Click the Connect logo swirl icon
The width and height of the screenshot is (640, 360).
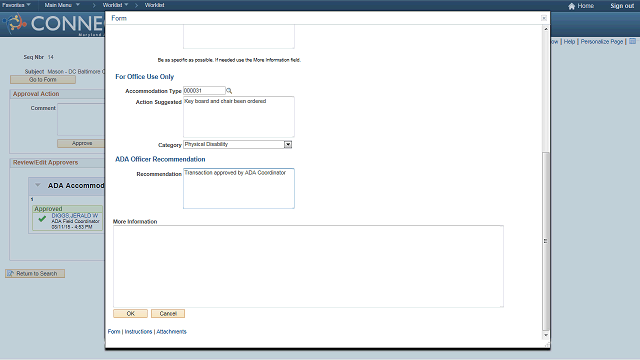pyautogui.click(x=15, y=23)
